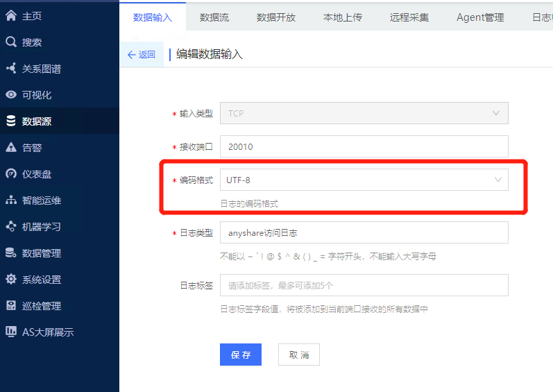Click the eye icon for 可视化

(x=11, y=95)
